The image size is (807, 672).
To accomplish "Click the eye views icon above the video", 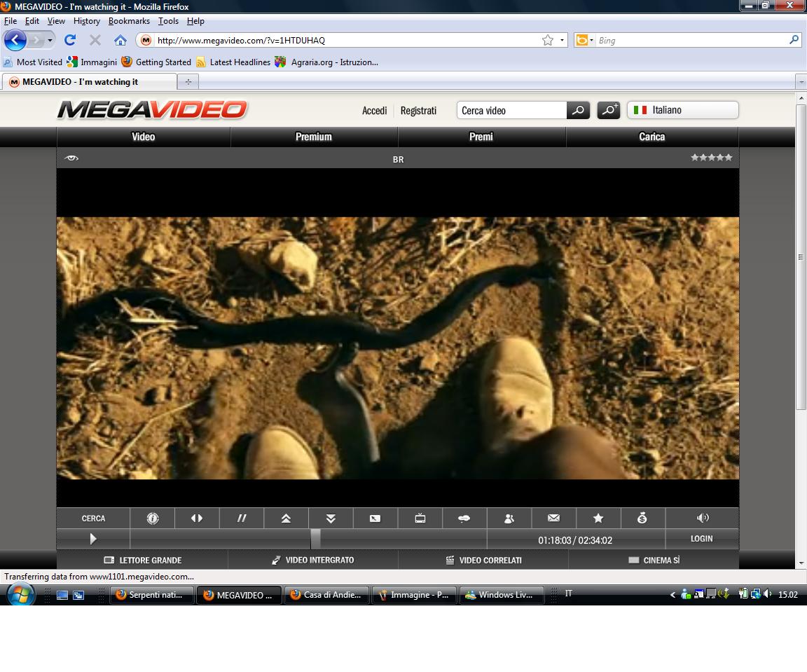I will click(x=71, y=158).
